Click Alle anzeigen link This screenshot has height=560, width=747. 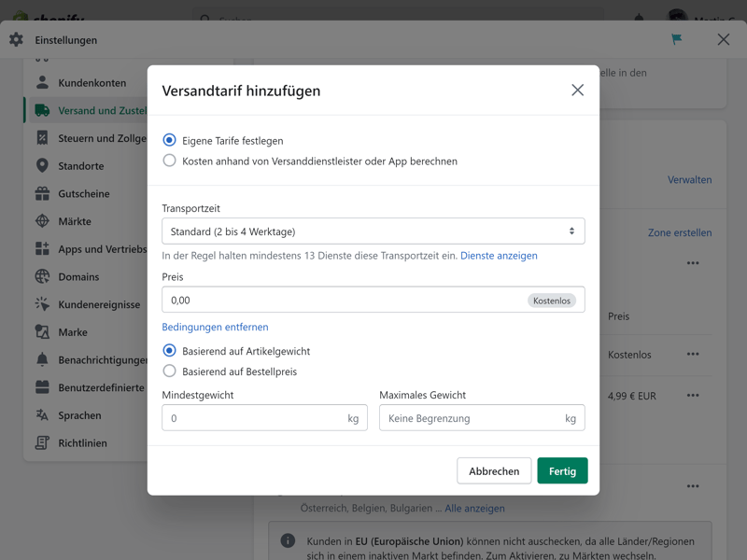click(x=474, y=508)
